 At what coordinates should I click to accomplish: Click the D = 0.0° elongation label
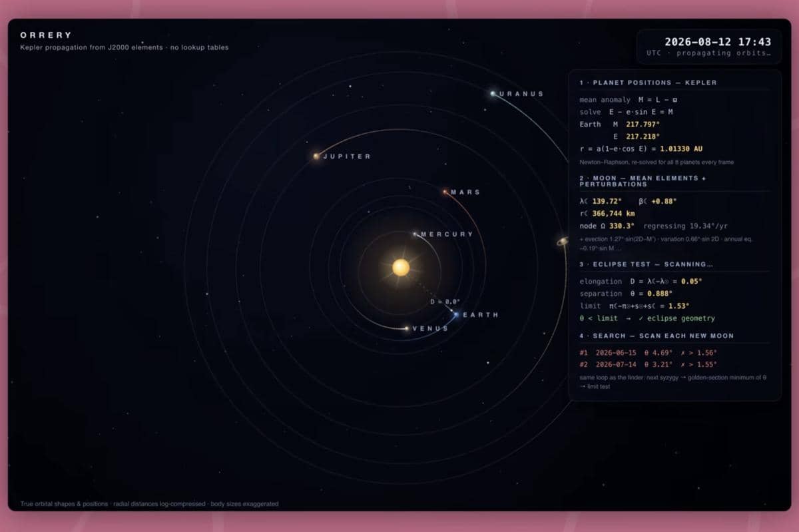[445, 302]
